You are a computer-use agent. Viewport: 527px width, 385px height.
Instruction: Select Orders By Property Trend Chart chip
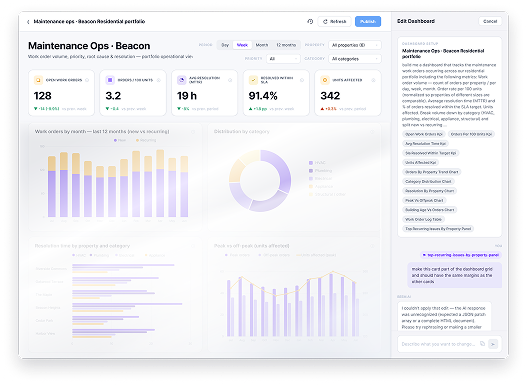pos(432,172)
